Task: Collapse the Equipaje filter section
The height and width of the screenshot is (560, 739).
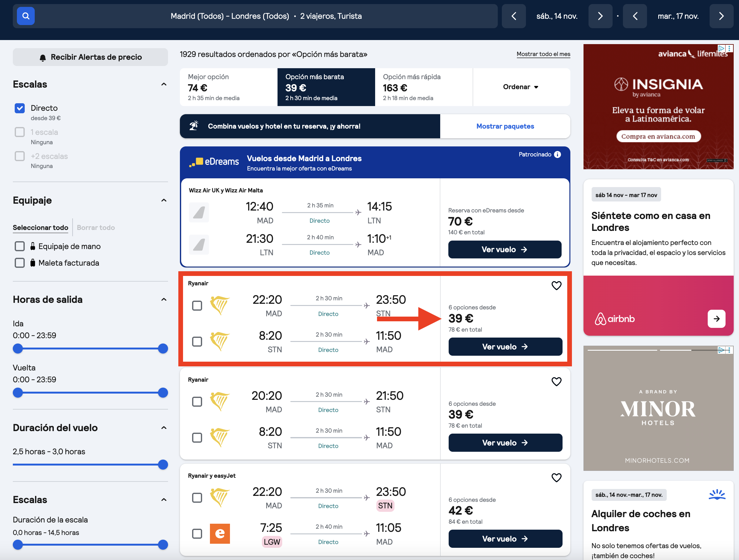Action: [164, 200]
